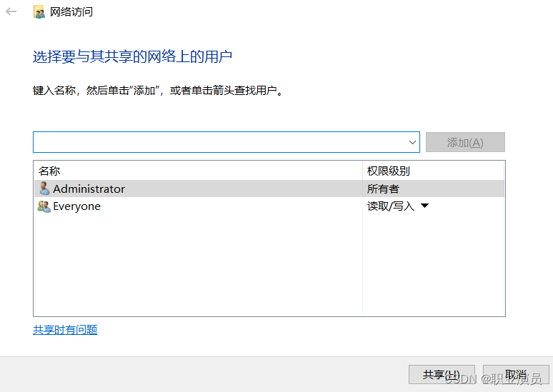Click the Everyone group icon

coord(44,206)
